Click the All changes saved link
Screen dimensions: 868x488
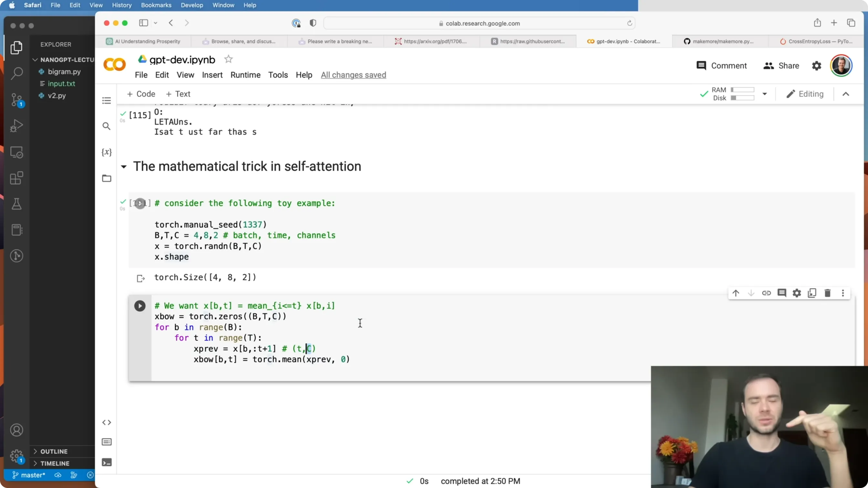coord(354,75)
